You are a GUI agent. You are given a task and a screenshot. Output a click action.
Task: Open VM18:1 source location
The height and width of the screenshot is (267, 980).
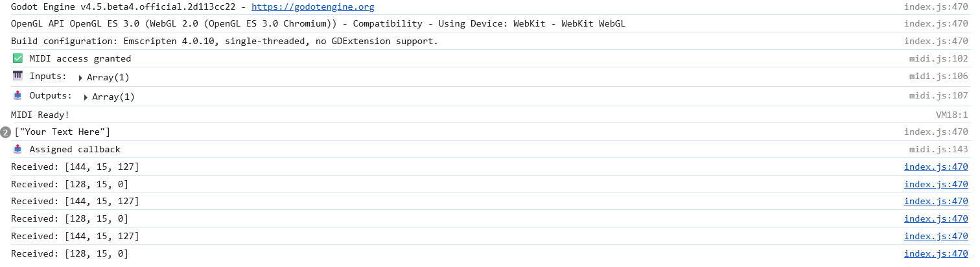pos(952,115)
